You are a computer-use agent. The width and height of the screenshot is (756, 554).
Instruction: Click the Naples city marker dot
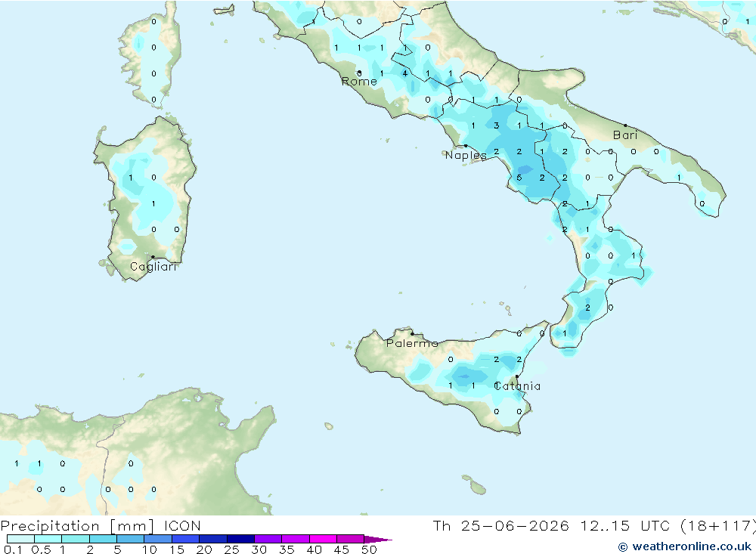coord(465,146)
